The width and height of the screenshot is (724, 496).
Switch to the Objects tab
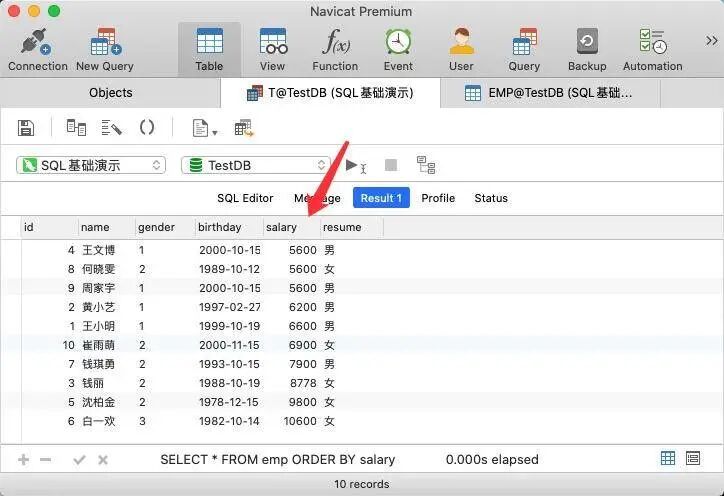pos(111,93)
